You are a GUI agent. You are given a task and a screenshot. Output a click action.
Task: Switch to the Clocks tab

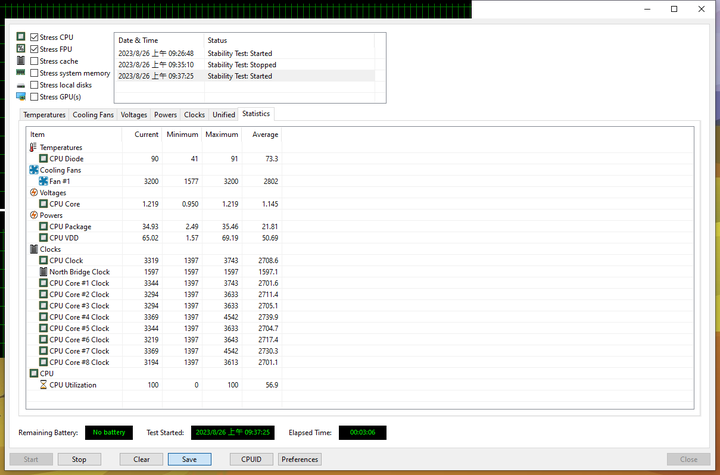(x=194, y=114)
